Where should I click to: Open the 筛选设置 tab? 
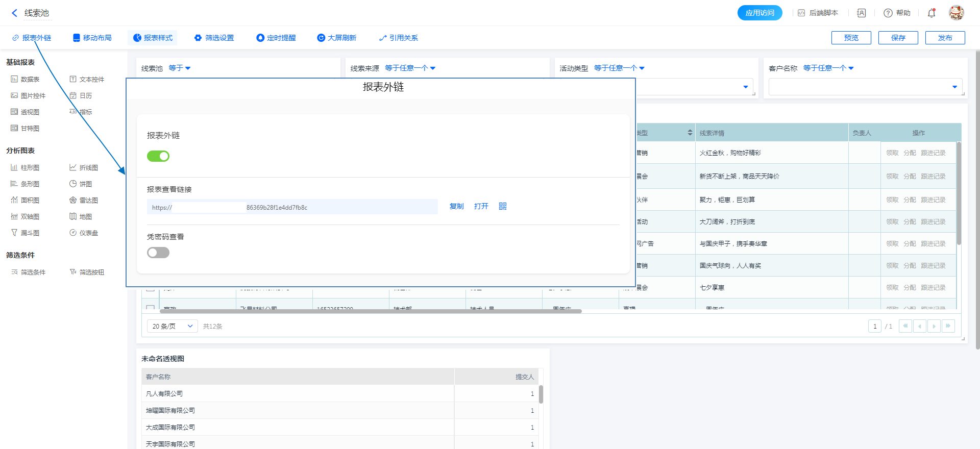(x=214, y=38)
